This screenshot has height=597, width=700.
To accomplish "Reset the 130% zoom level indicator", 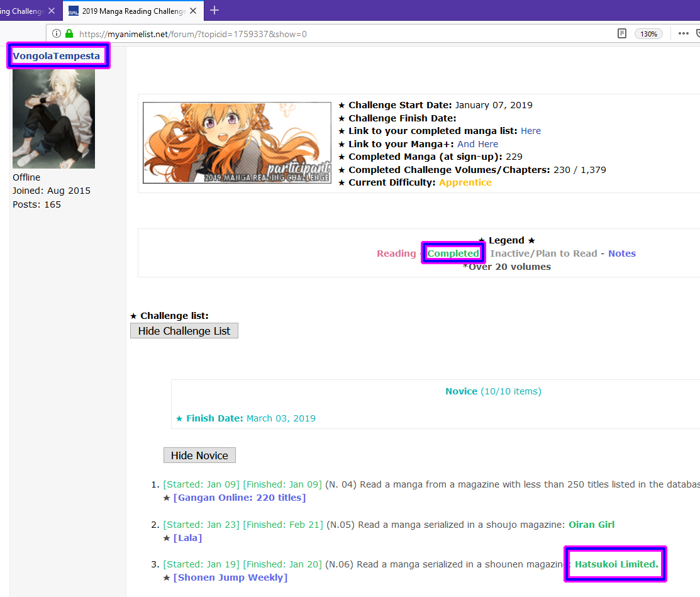I will click(648, 34).
